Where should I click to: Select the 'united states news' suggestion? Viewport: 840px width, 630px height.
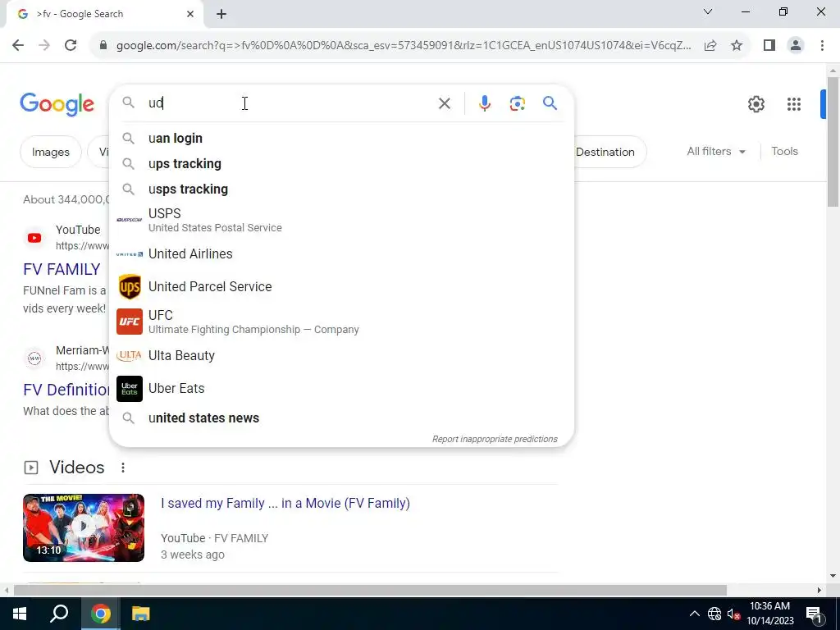(x=341, y=418)
